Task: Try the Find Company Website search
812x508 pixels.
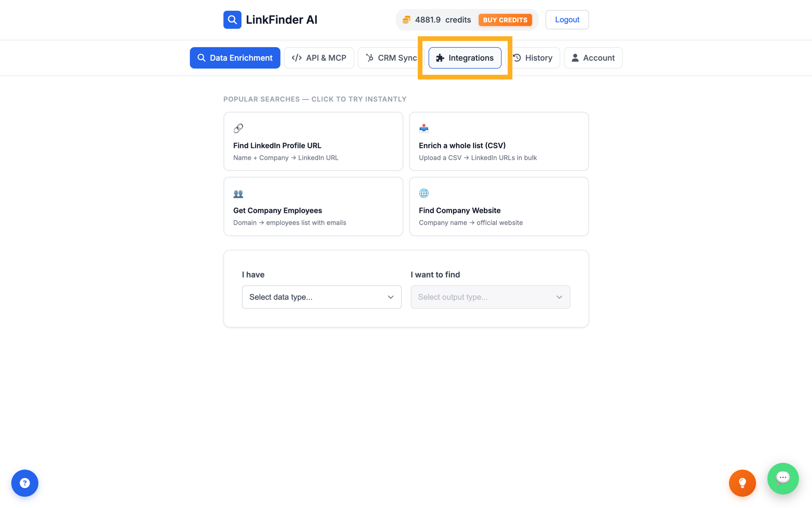Action: (499, 206)
